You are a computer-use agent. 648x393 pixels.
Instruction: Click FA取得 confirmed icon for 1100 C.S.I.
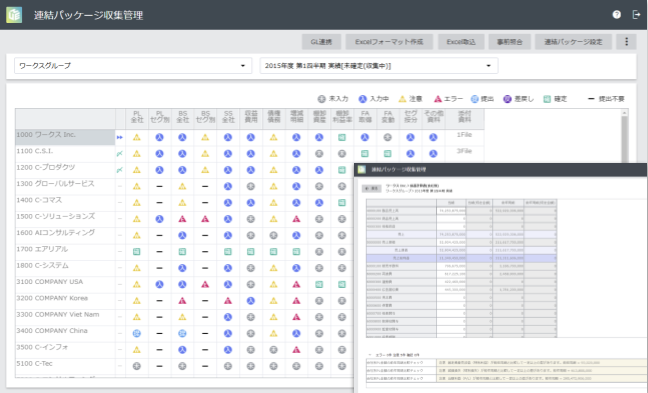364,154
